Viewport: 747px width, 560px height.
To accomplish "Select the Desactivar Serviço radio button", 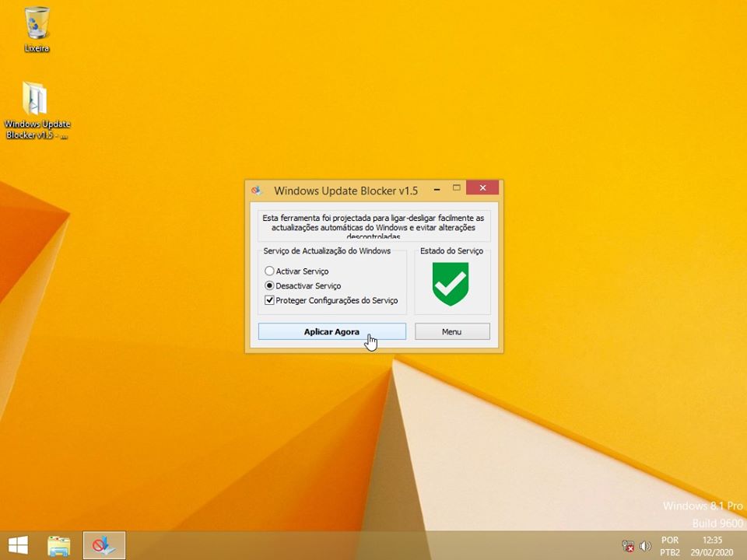I will pyautogui.click(x=269, y=285).
